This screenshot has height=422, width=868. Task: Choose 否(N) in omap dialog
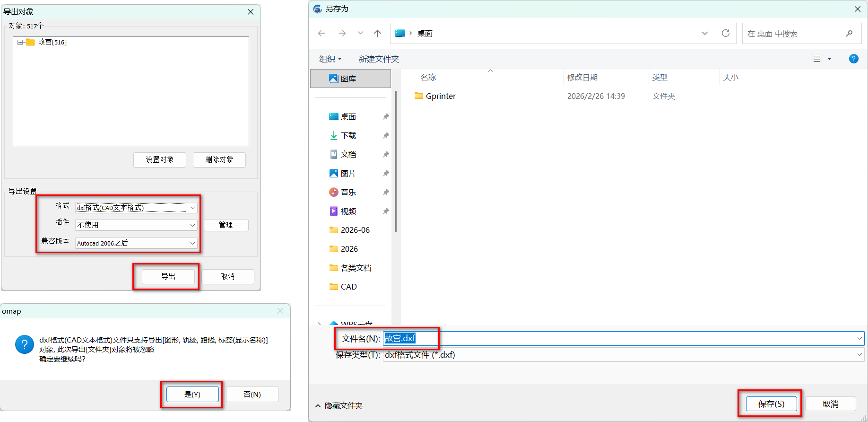(252, 395)
